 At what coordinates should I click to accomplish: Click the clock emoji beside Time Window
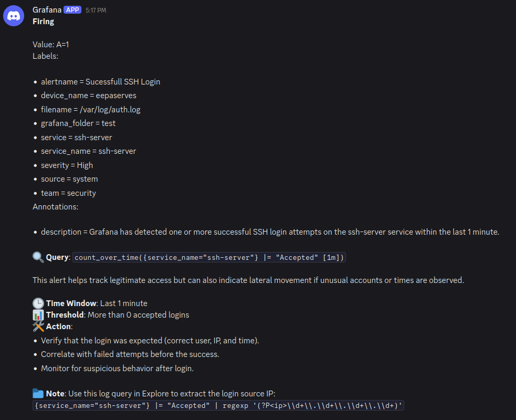pos(38,303)
